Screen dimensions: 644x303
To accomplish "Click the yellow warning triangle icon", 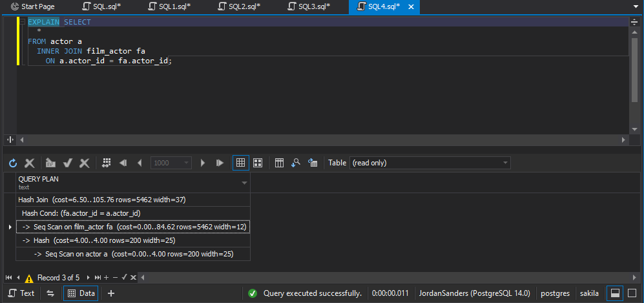I will (x=29, y=278).
